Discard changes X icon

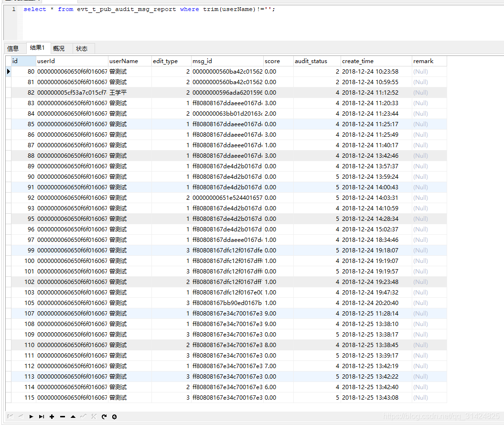point(94,417)
